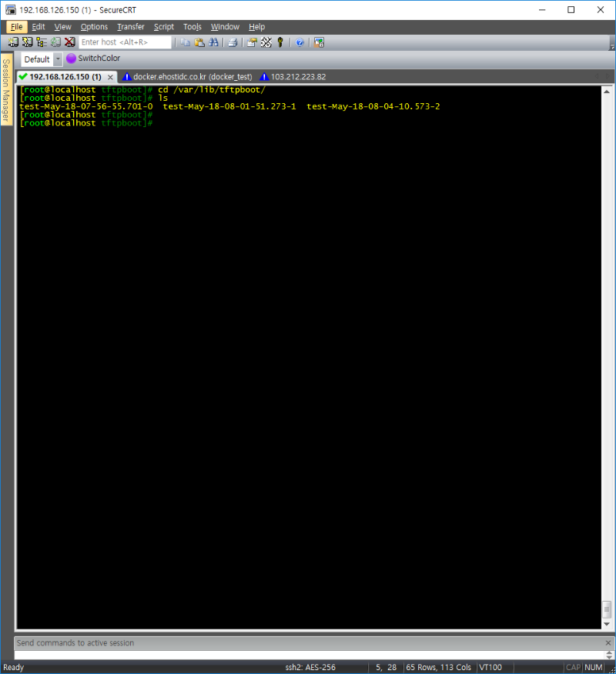Open the Session Manager side panel

coord(6,89)
